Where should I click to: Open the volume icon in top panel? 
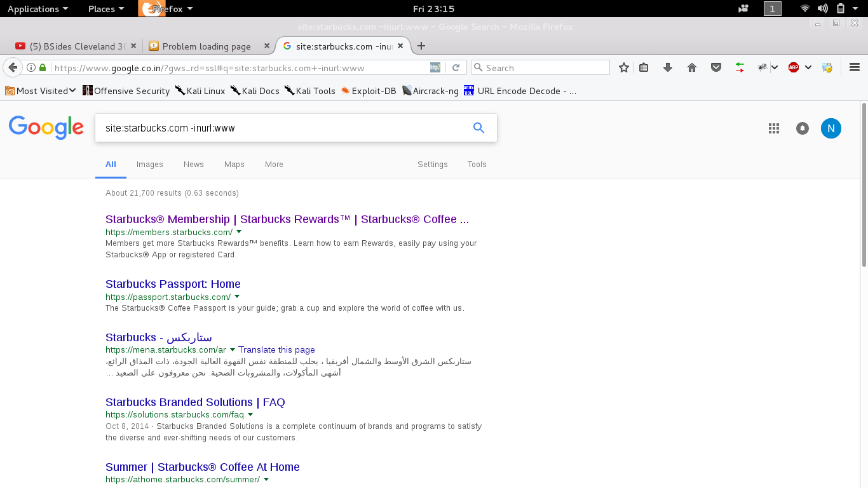[x=822, y=8]
